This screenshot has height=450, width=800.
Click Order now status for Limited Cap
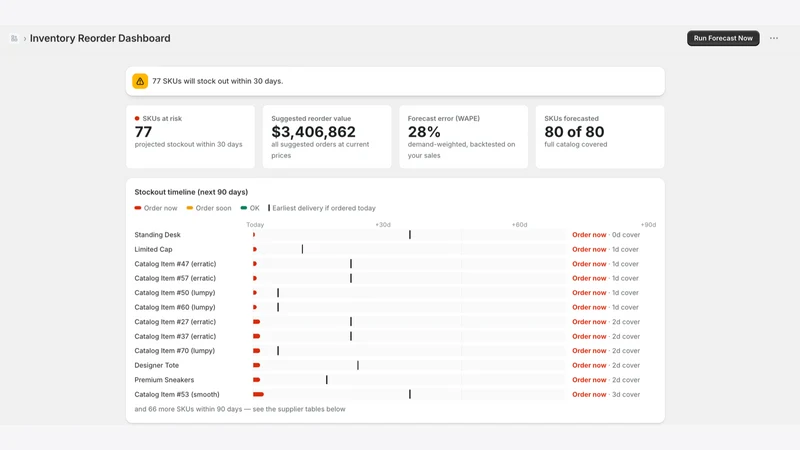(x=589, y=249)
